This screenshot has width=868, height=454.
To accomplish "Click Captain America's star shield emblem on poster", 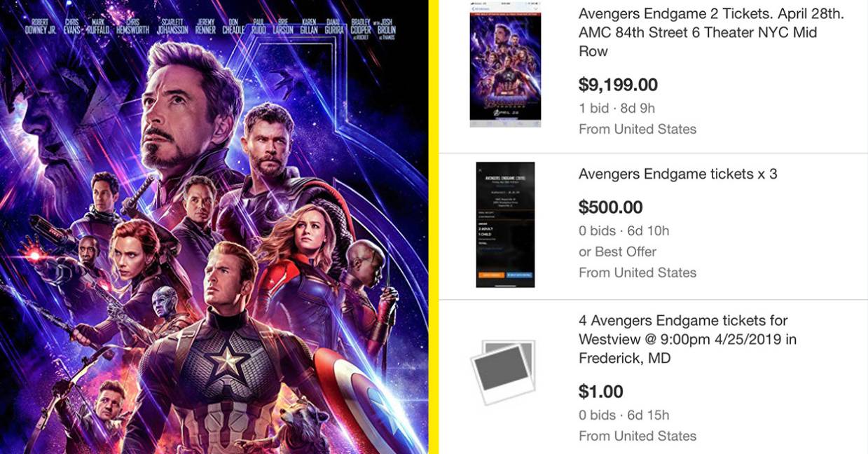I will coord(228,361).
